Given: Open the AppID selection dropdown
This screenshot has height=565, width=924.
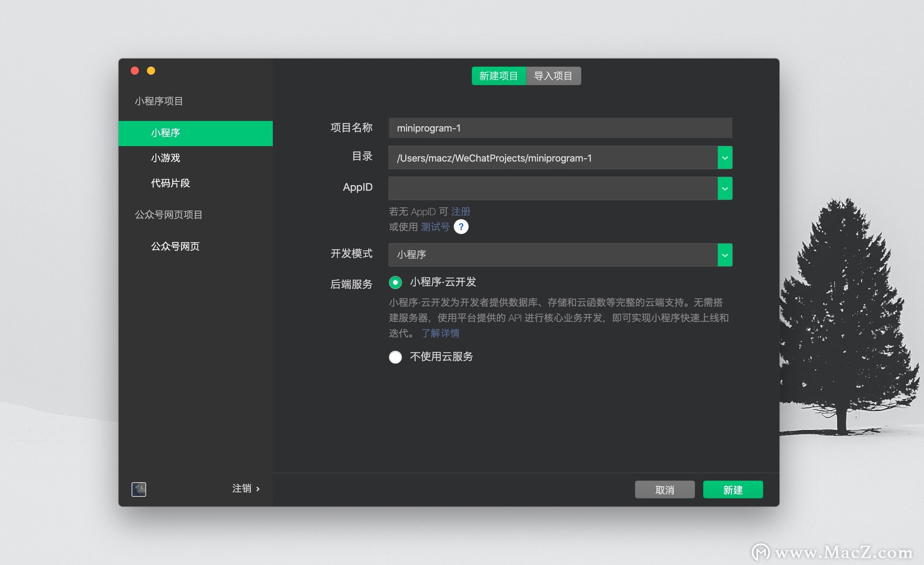Looking at the screenshot, I should (724, 188).
